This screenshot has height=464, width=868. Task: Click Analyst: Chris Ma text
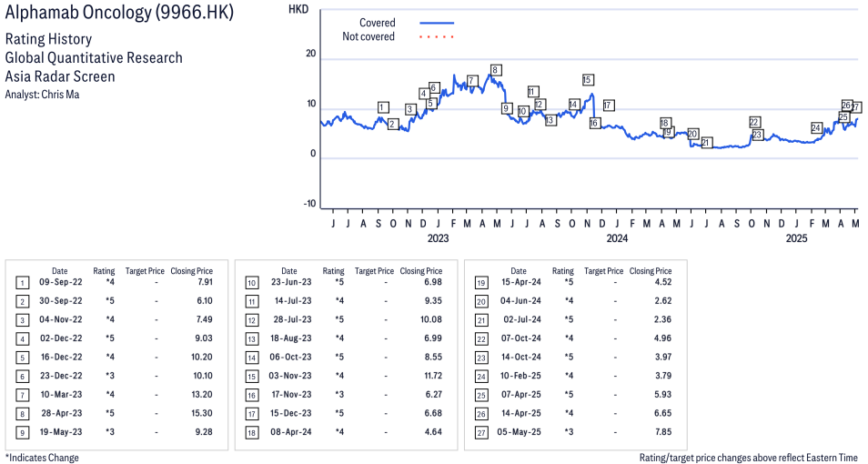(x=42, y=95)
